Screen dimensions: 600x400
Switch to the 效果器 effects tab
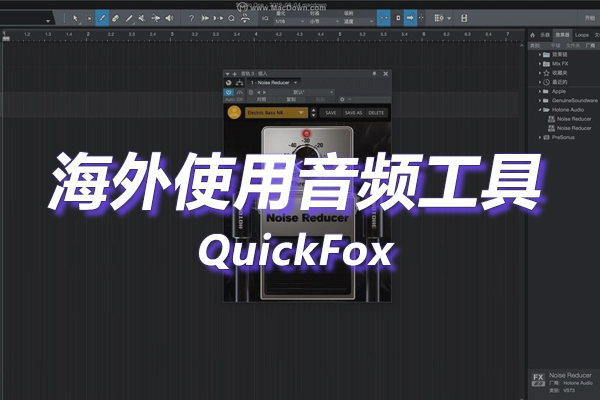pos(562,35)
